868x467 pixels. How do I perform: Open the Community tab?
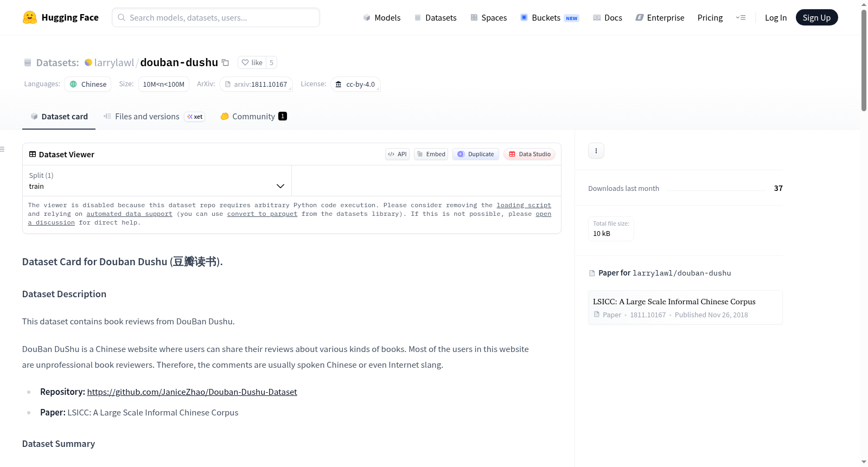tap(253, 117)
